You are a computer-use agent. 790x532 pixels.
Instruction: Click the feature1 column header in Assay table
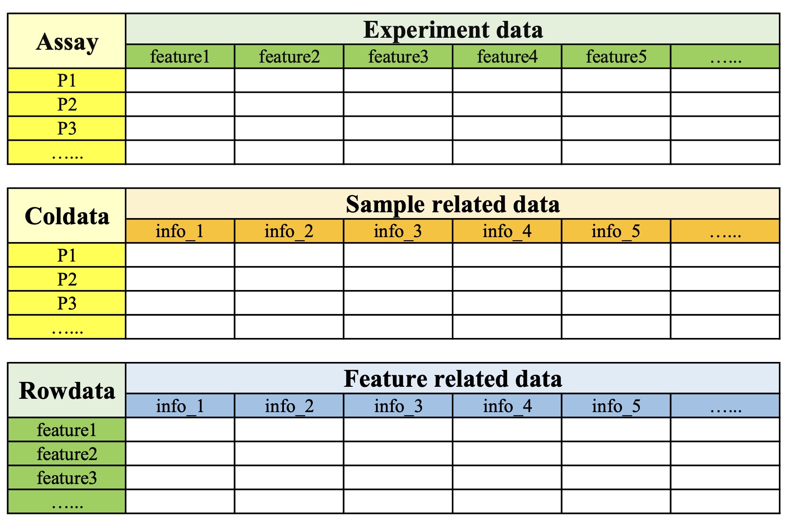[x=180, y=57]
